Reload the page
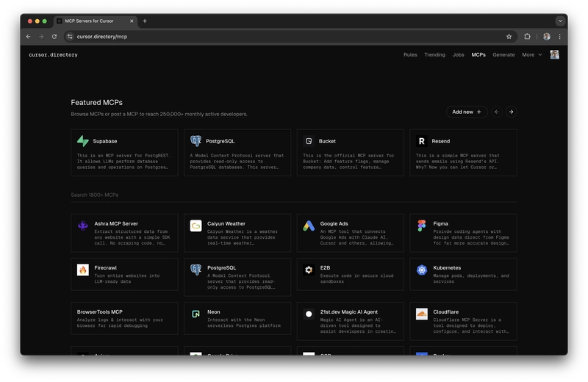The width and height of the screenshot is (588, 382). tap(54, 36)
